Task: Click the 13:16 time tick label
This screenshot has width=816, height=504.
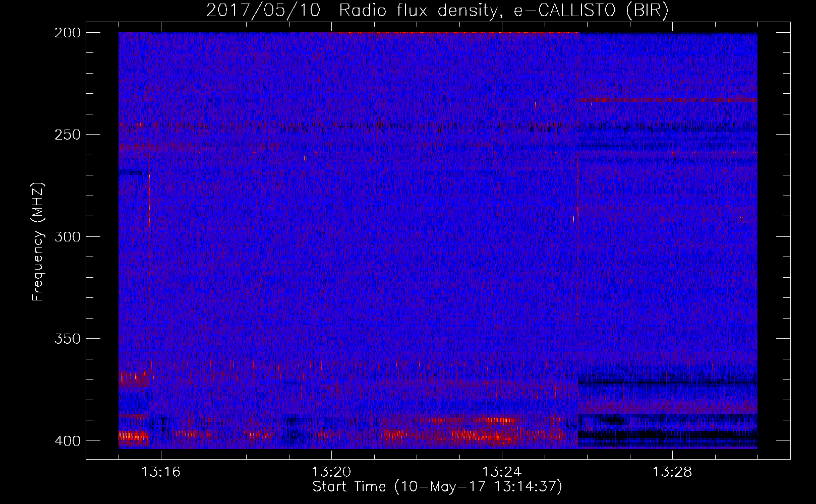Action: (161, 472)
